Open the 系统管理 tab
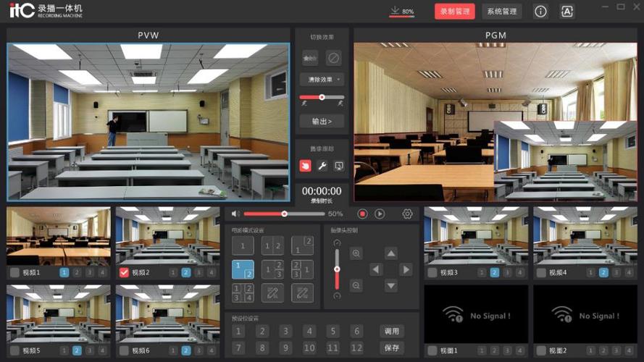The height and width of the screenshot is (362, 644). pyautogui.click(x=502, y=12)
